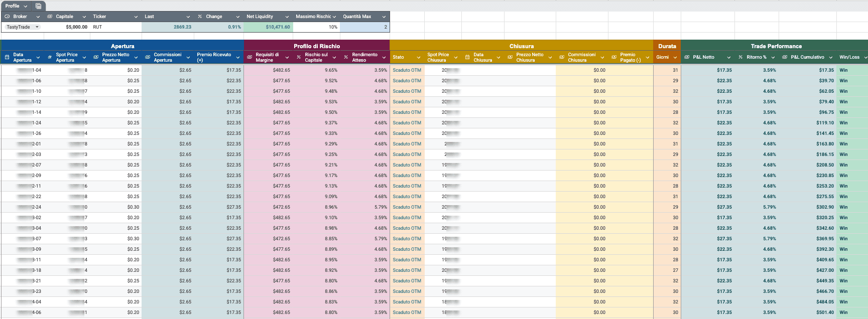Select the $119.10 P&L Cumulativo cell
The image size is (868, 319).
coord(808,123)
